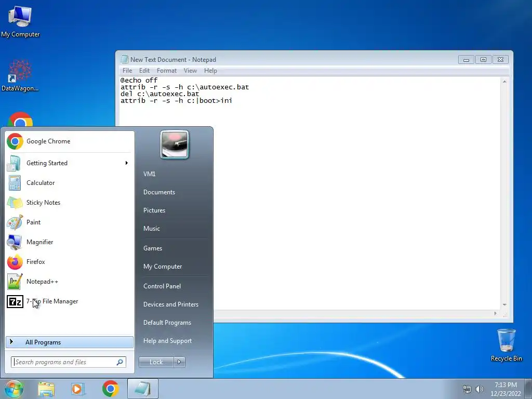Open Notepad View menu
532x399 pixels.
(190, 71)
